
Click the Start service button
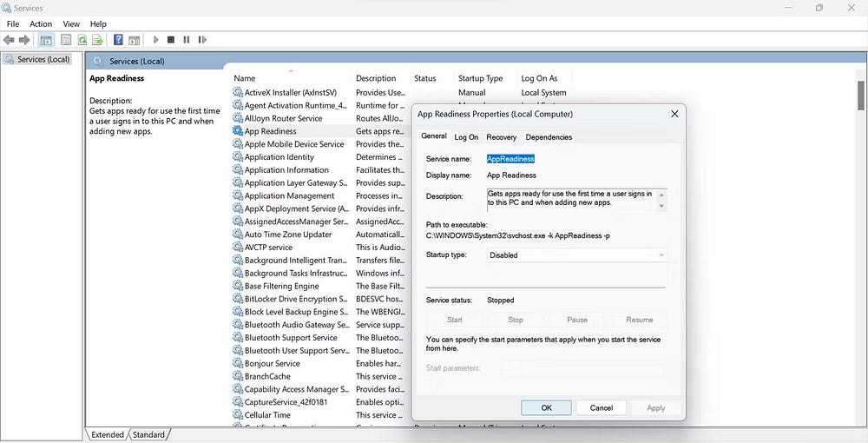(x=455, y=320)
